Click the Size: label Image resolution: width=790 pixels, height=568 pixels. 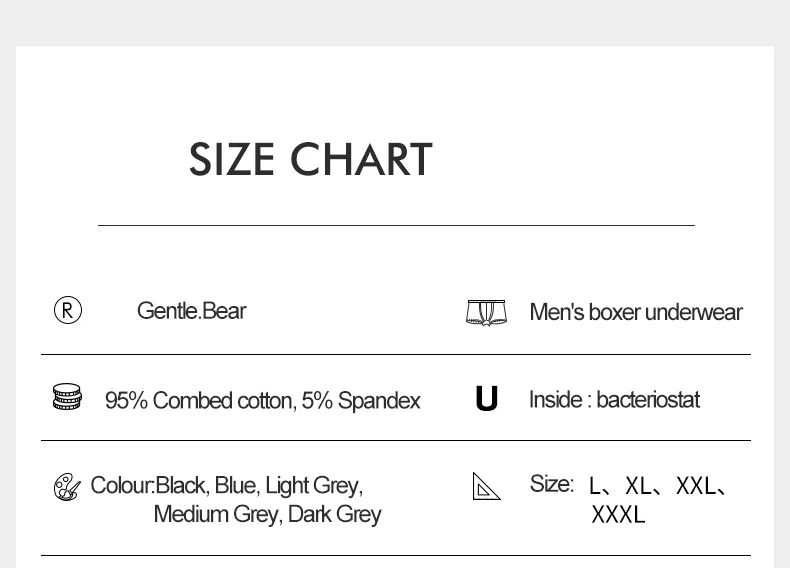(x=551, y=484)
